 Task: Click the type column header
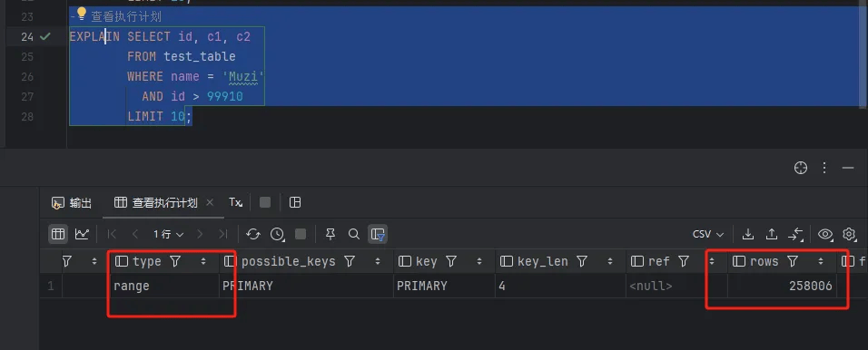146,261
